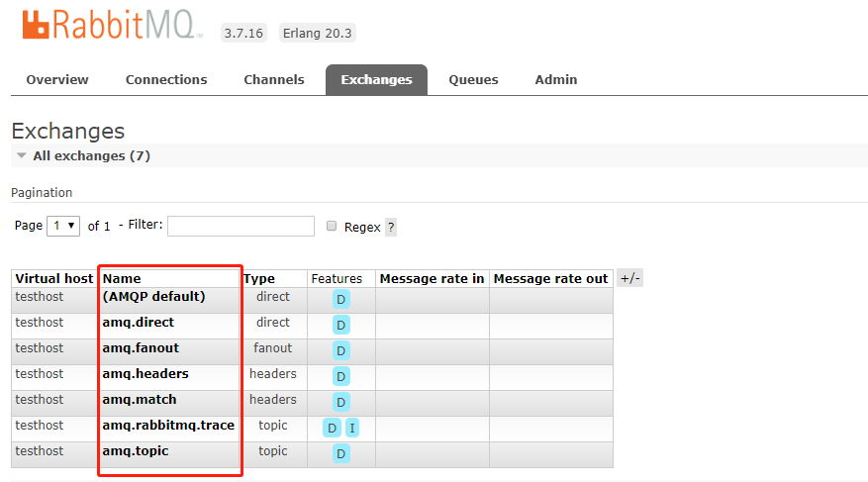This screenshot has width=868, height=482.
Task: Open the amq.fanout exchange
Action: click(141, 348)
